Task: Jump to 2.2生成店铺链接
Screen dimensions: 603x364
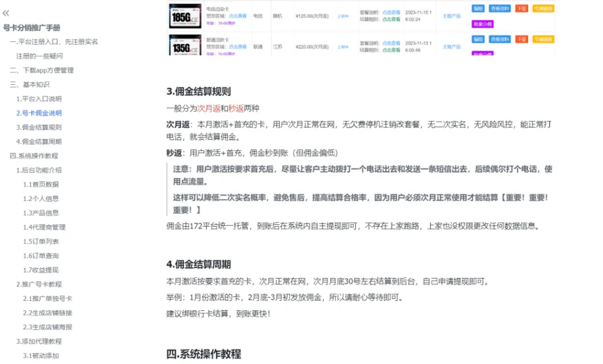Action: tap(47, 312)
